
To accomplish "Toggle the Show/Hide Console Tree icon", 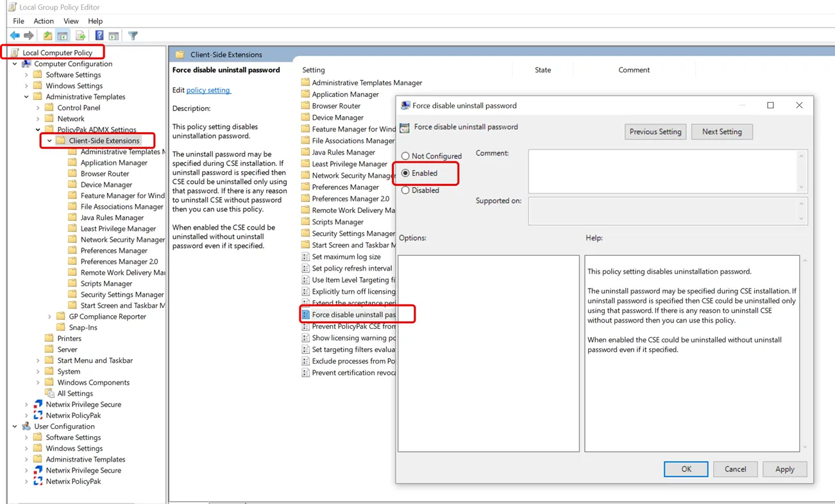I will click(63, 36).
